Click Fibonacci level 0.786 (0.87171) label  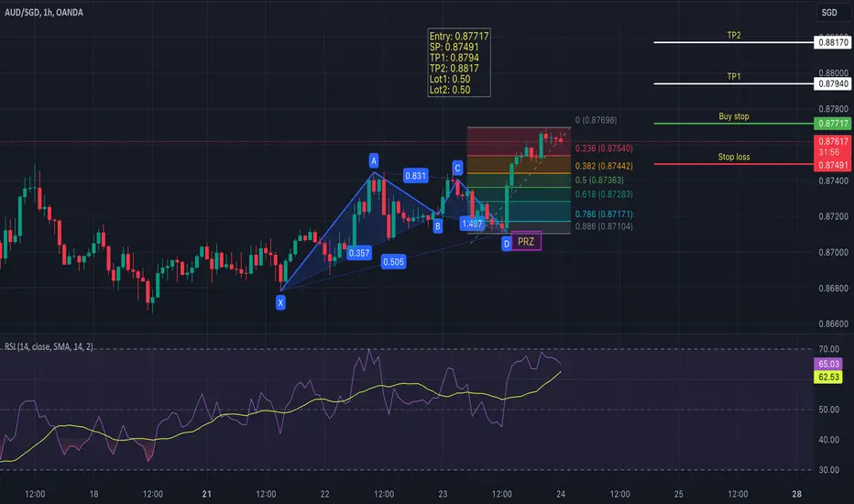click(604, 214)
